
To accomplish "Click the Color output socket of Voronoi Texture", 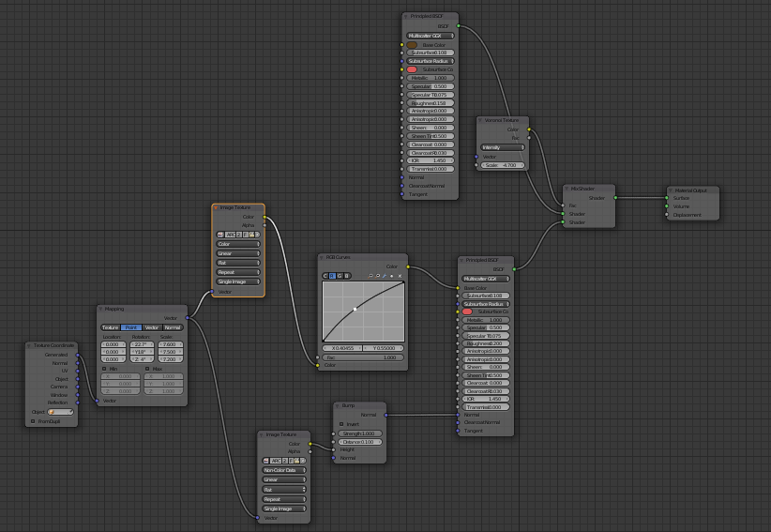I will 529,129.
